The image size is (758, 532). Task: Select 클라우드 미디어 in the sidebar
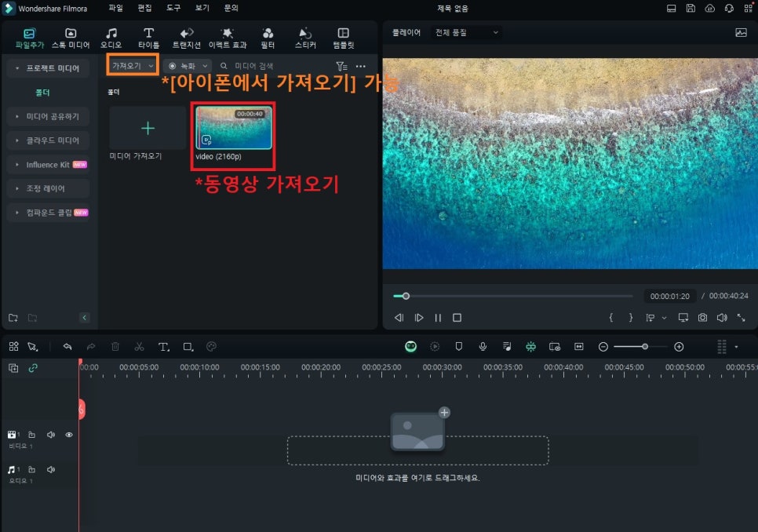pos(52,140)
